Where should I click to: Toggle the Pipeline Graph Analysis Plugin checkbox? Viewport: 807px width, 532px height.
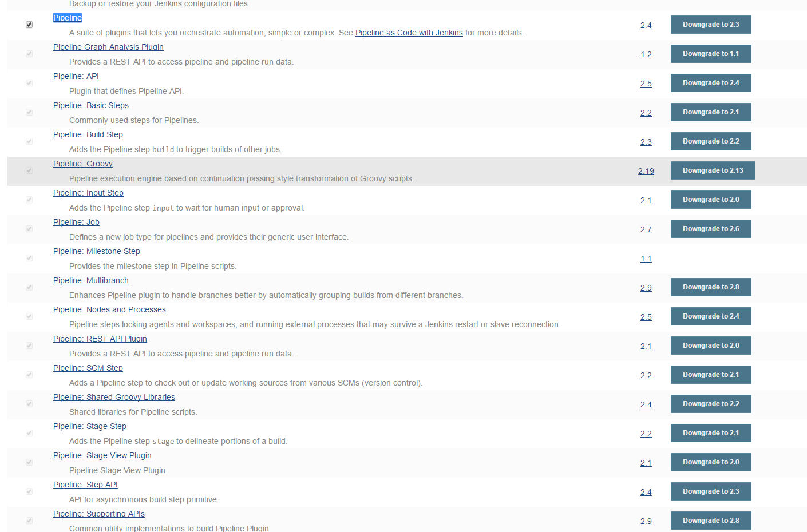tap(29, 54)
